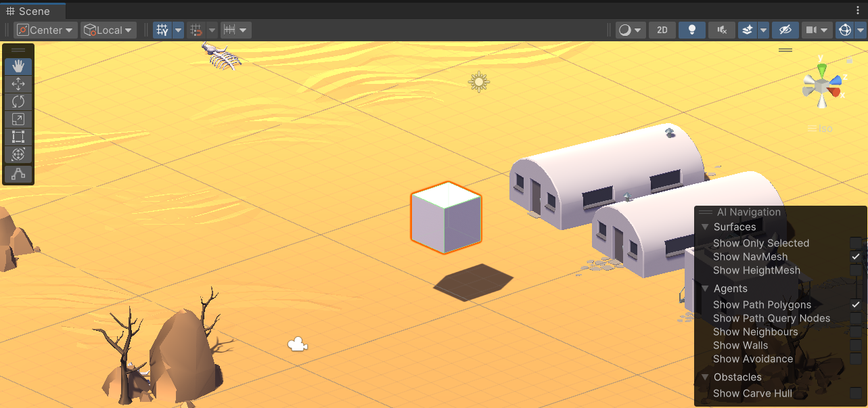Toggle the grid snapping magnet icon
The image size is (868, 408).
(x=196, y=30)
